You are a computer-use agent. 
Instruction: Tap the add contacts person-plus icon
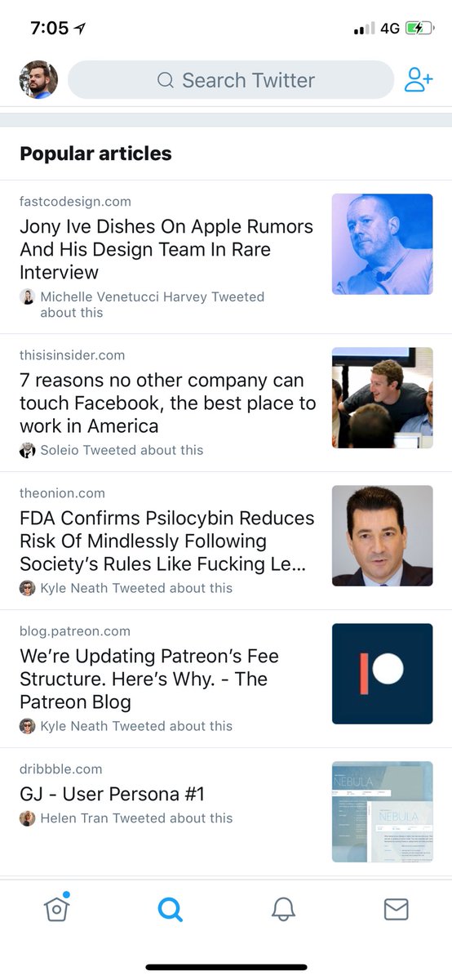pyautogui.click(x=419, y=80)
